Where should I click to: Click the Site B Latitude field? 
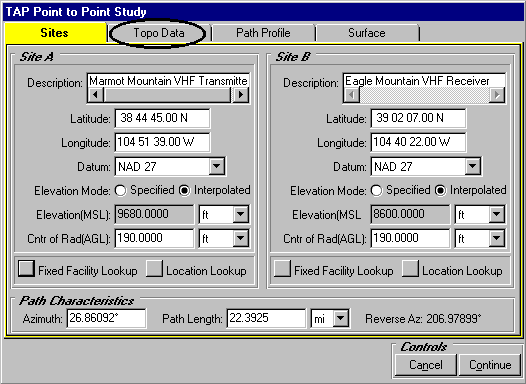[x=418, y=118]
